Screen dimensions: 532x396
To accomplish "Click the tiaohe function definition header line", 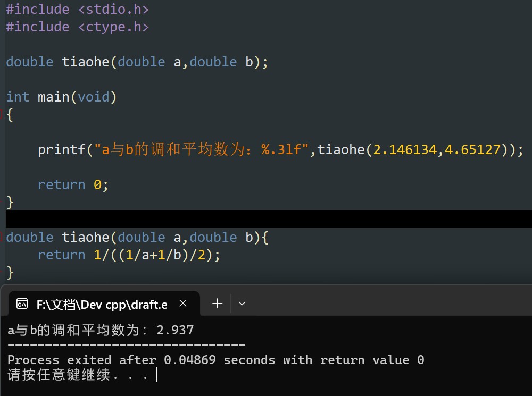I will click(x=137, y=237).
